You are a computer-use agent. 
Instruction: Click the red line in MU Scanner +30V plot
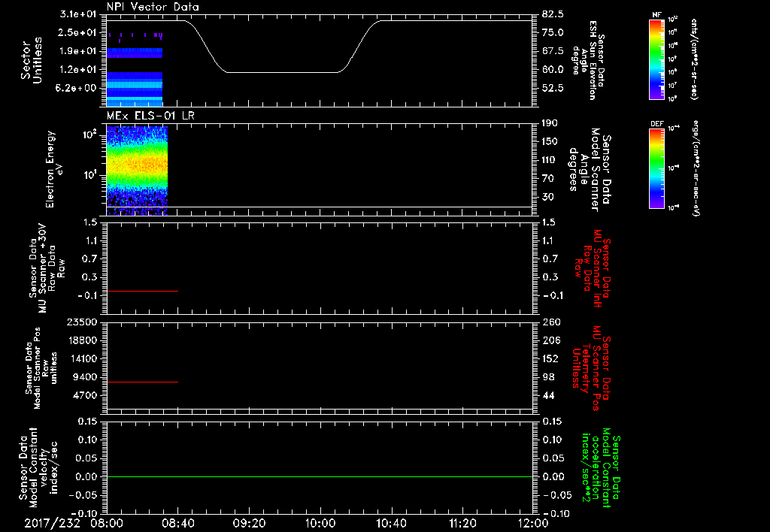pos(142,291)
